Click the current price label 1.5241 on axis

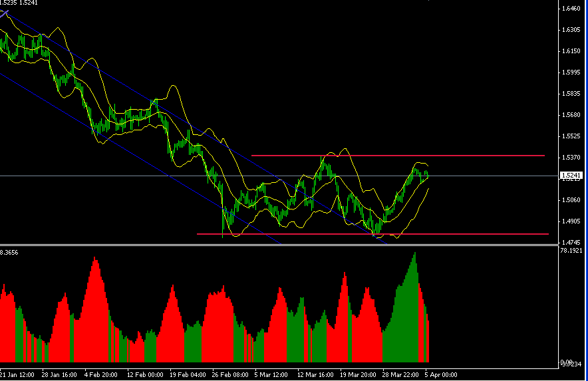pos(571,176)
